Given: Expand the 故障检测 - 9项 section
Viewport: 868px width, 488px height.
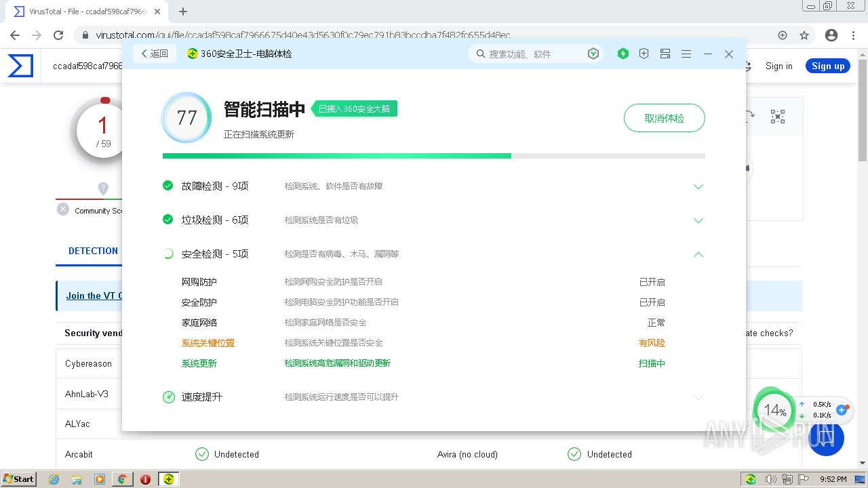Looking at the screenshot, I should [698, 186].
